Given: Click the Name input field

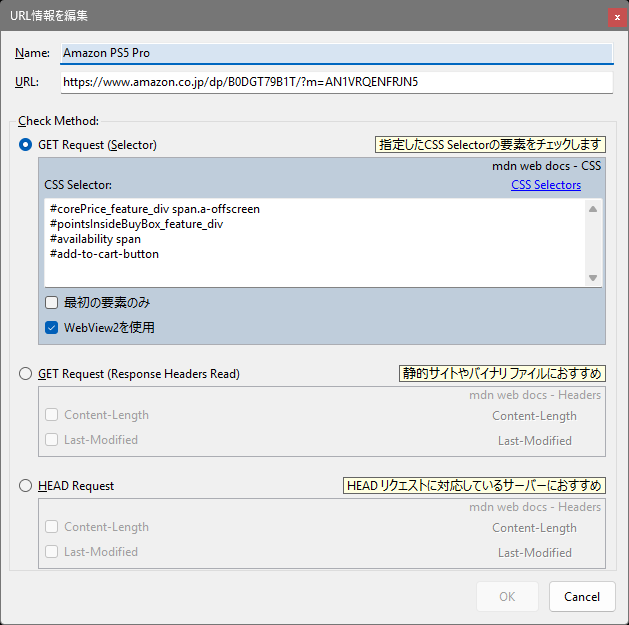Looking at the screenshot, I should [337, 53].
